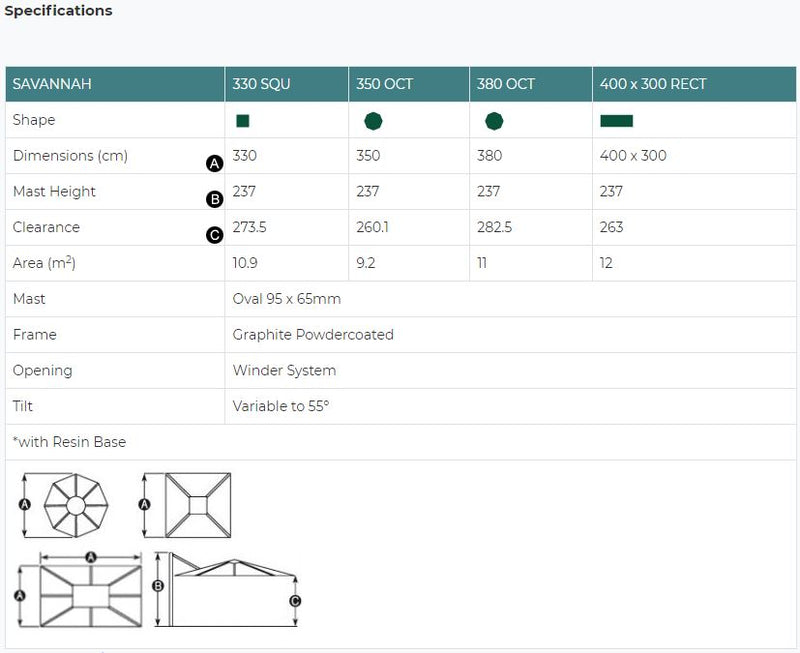Click the square umbrella top-view diagram
The width and height of the screenshot is (800, 653).
click(x=198, y=506)
